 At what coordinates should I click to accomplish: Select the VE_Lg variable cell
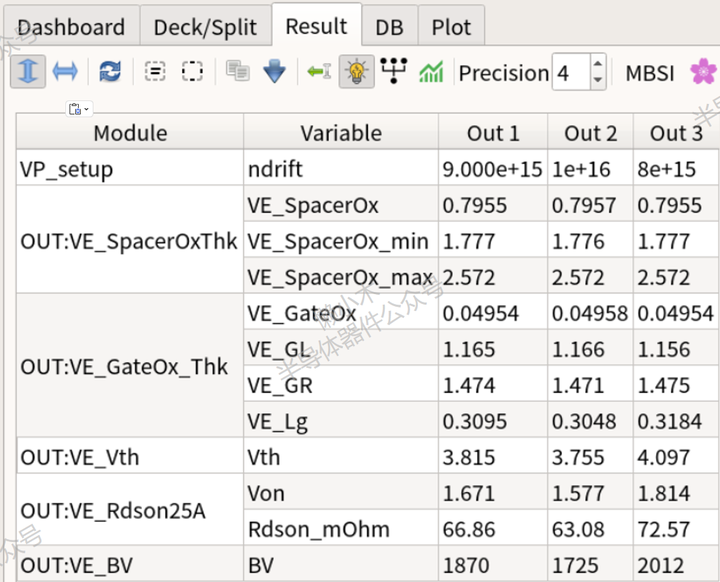(341, 420)
